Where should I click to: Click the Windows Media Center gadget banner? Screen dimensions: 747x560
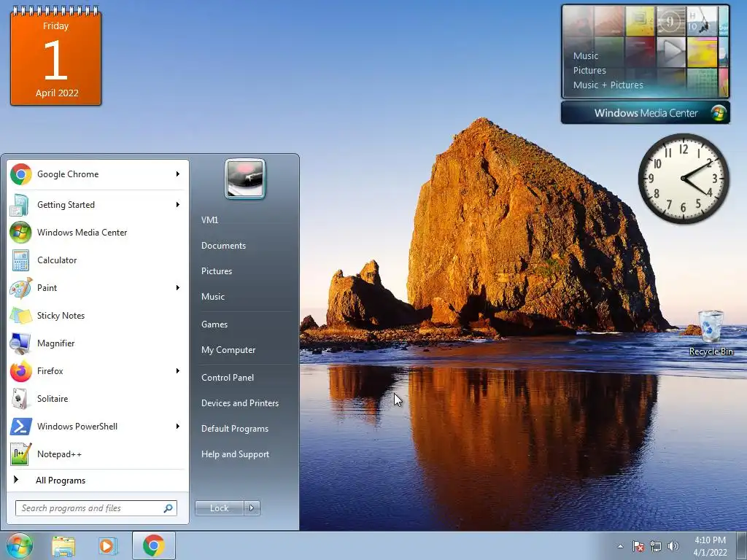click(x=646, y=113)
